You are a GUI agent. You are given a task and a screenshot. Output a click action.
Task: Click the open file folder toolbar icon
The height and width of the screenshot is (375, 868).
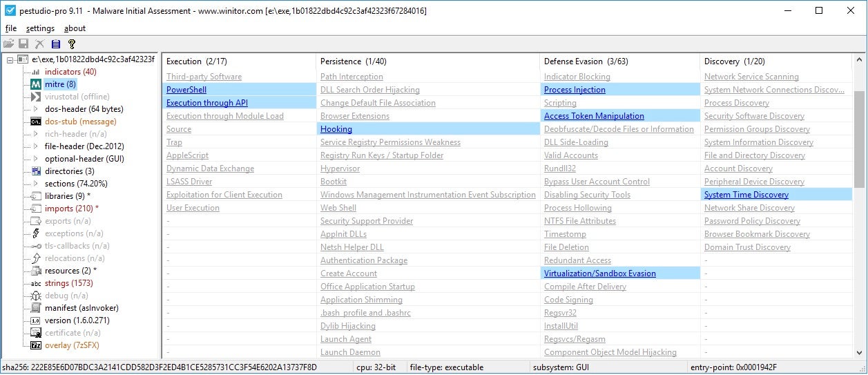tap(8, 44)
